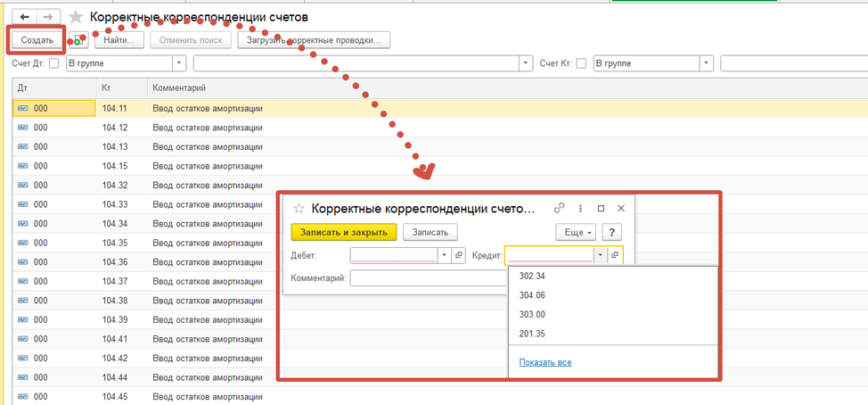Open the three-dot menu in dialog header

tap(580, 209)
